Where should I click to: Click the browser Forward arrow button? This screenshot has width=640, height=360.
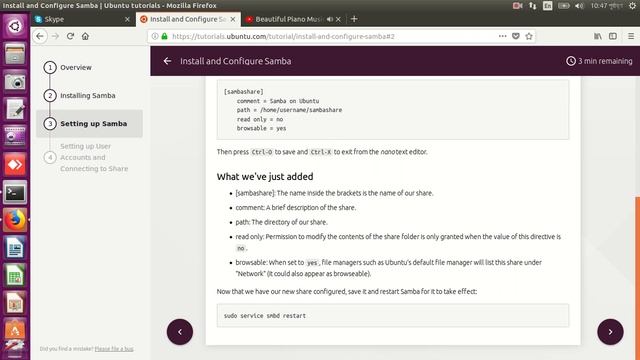coord(55,36)
